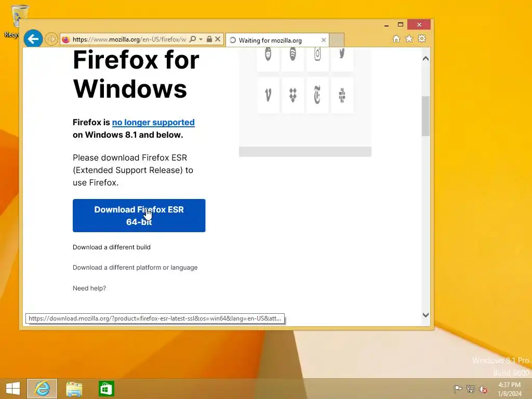
Task: Click the Dropbox icon tile
Action: [x=293, y=95]
